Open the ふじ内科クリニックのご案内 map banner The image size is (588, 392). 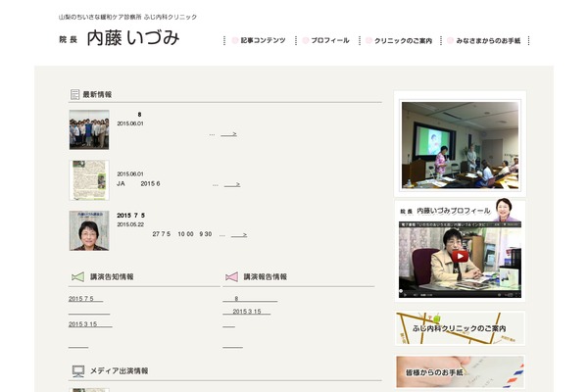coord(461,328)
